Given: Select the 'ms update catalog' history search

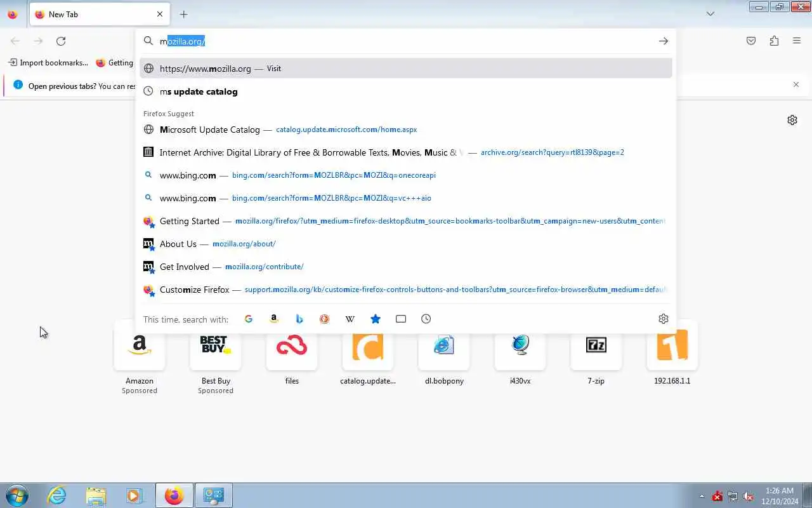Looking at the screenshot, I should tap(406, 91).
